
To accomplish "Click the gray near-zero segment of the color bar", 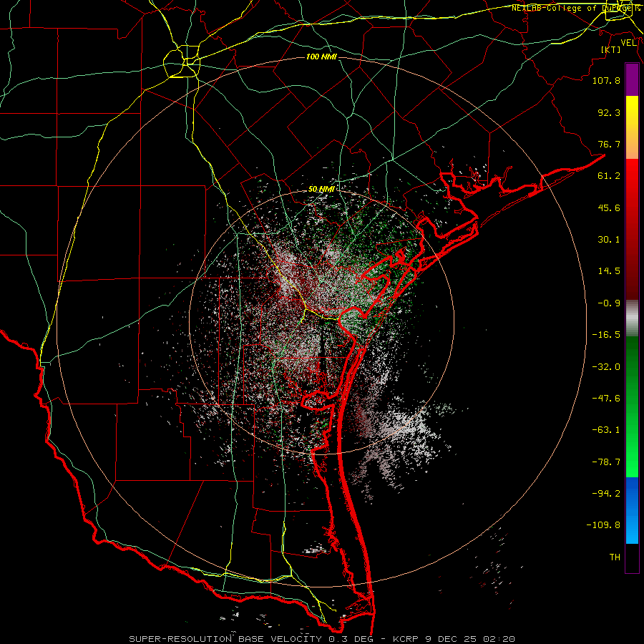I will (x=632, y=318).
